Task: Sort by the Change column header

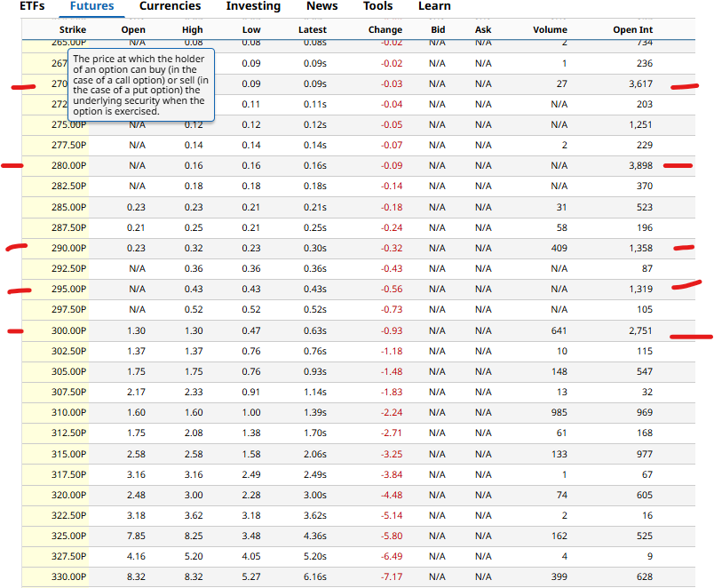Action: click(x=385, y=30)
